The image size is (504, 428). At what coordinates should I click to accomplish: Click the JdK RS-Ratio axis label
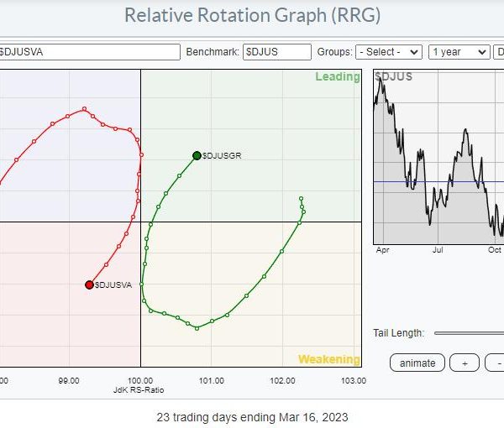tap(139, 389)
